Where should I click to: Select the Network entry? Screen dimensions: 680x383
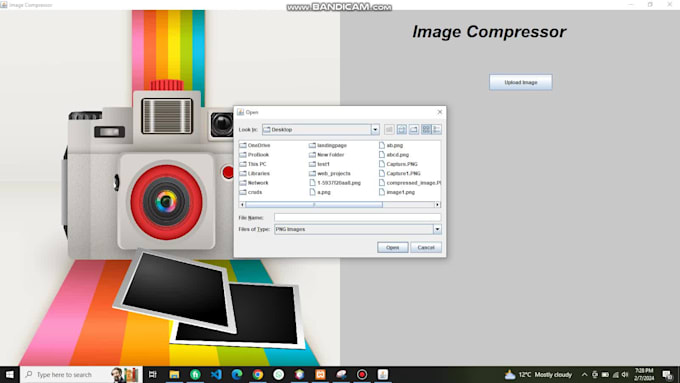coord(254,183)
